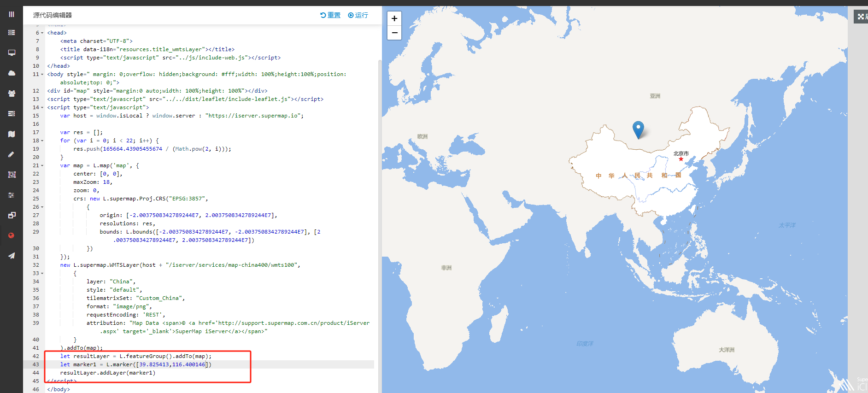Zoom out the map with minus button
The image size is (868, 393).
394,33
